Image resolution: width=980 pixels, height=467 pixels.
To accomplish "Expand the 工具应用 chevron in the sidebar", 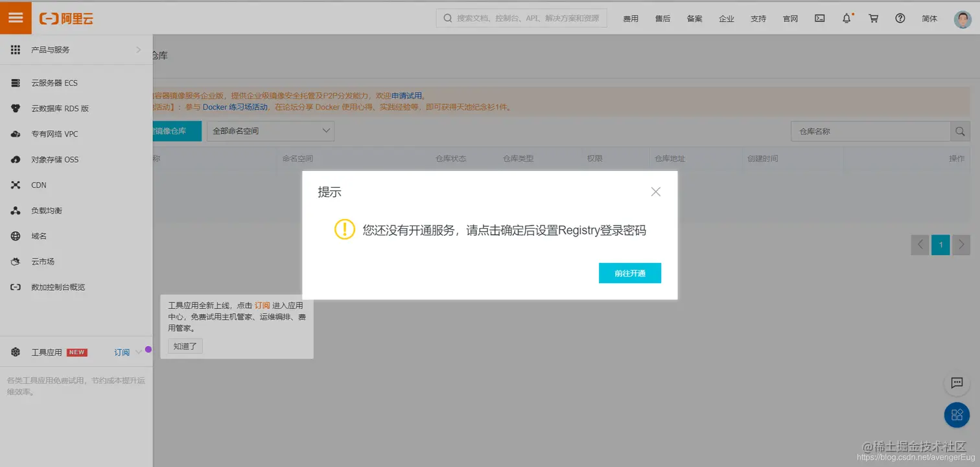I will [x=138, y=352].
